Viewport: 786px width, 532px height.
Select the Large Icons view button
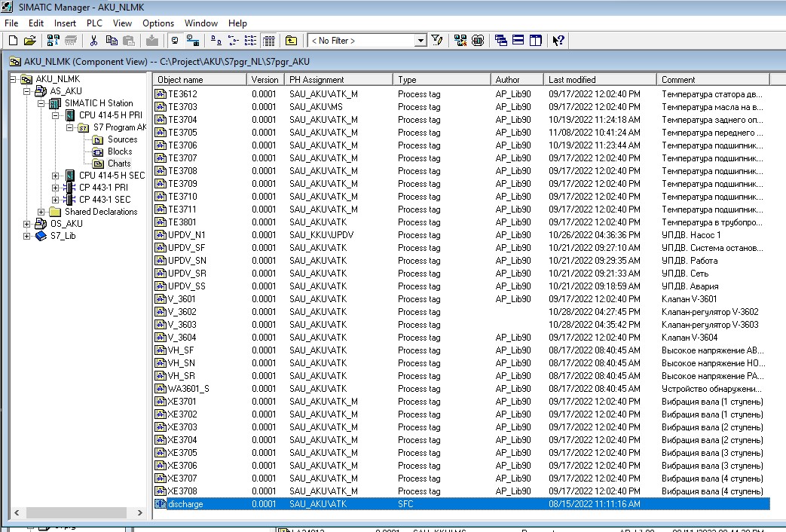[x=216, y=41]
